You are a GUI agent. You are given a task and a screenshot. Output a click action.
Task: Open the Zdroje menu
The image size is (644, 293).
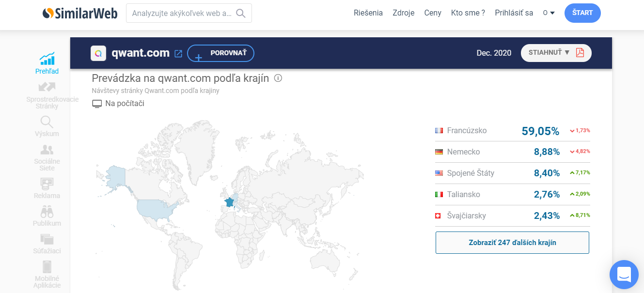click(404, 13)
